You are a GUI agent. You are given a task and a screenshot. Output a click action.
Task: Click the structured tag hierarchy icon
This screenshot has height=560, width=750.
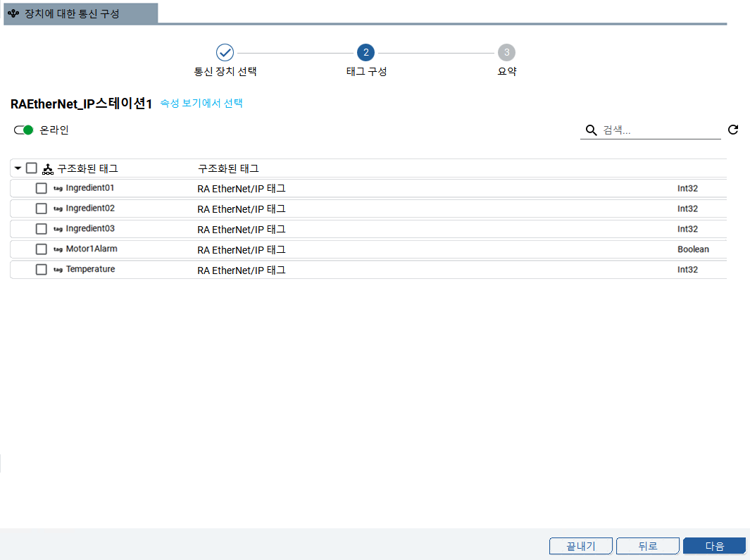48,169
